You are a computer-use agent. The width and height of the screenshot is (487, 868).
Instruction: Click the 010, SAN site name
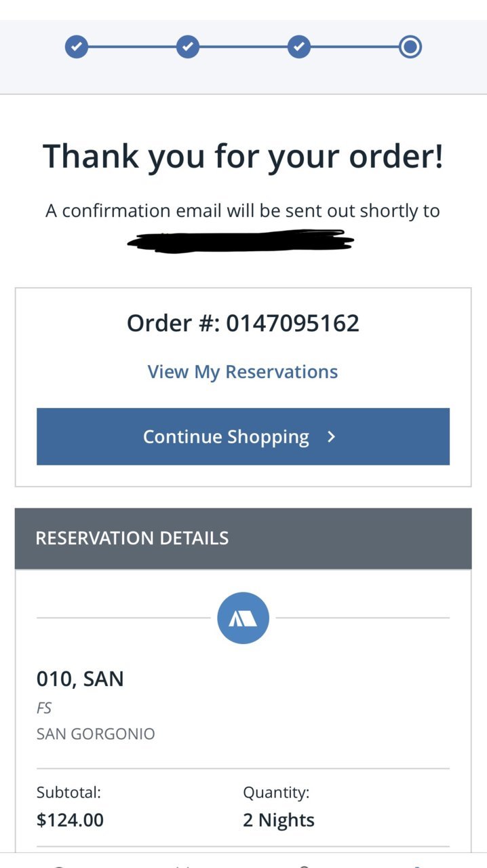click(x=80, y=679)
